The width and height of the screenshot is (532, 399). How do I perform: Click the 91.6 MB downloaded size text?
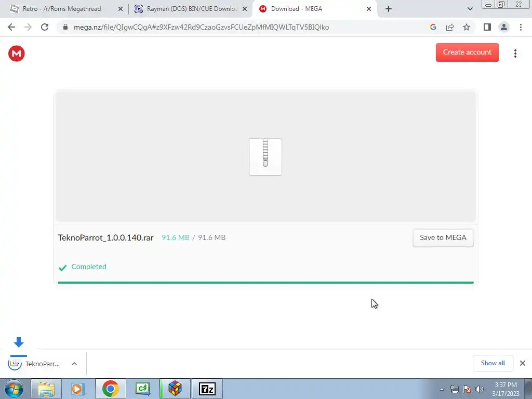[176, 237]
